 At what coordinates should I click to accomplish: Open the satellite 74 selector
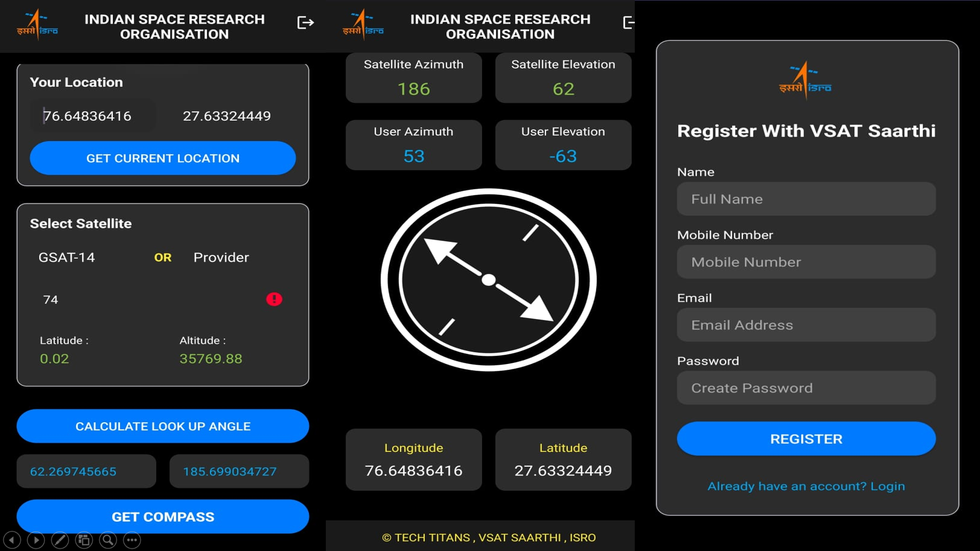50,300
